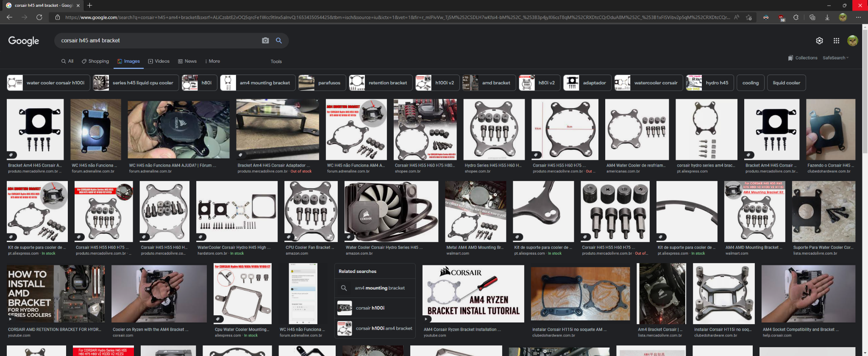
Task: Open browser Collections toolbar icon
Action: [812, 17]
